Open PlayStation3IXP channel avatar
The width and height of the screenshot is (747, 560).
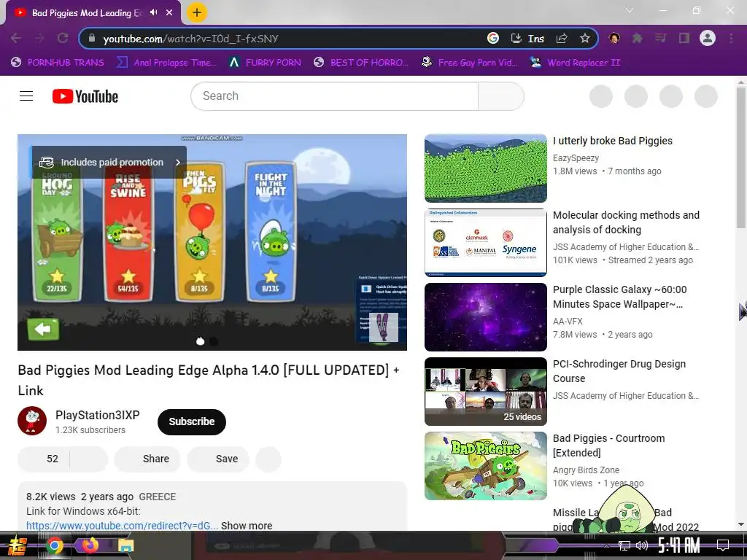(x=32, y=421)
